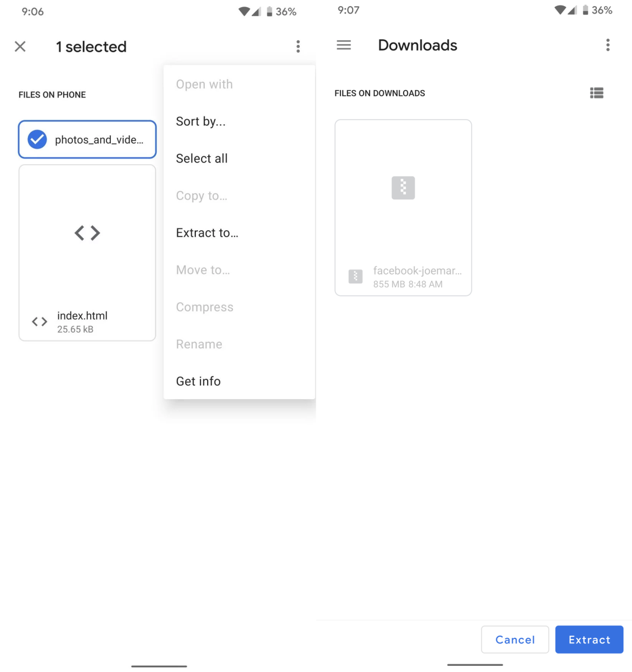
Task: Close the selection with the X icon
Action: click(20, 46)
